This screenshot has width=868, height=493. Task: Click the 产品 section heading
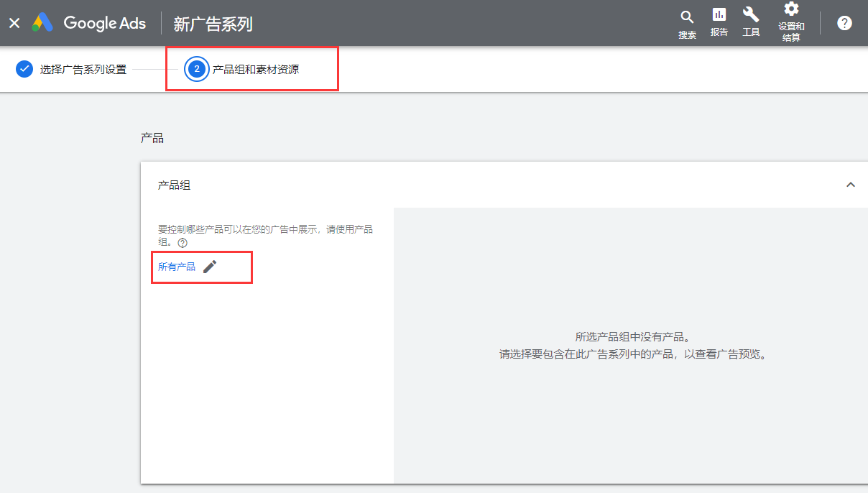(x=152, y=138)
